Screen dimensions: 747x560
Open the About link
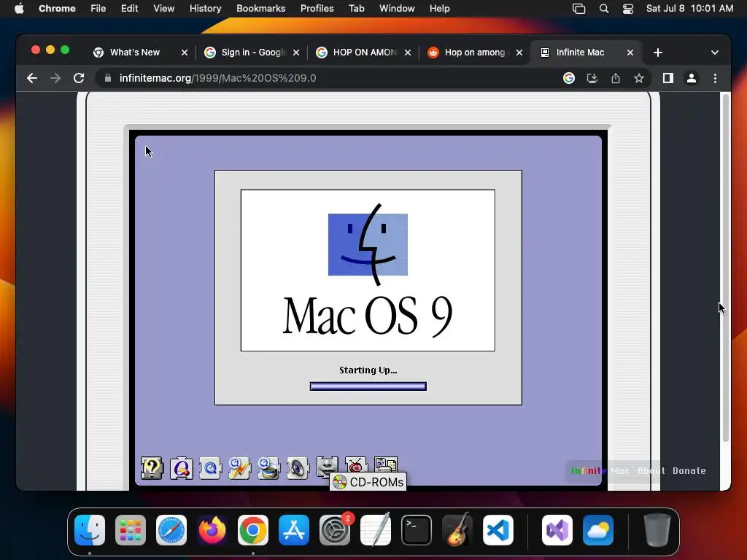click(x=651, y=471)
